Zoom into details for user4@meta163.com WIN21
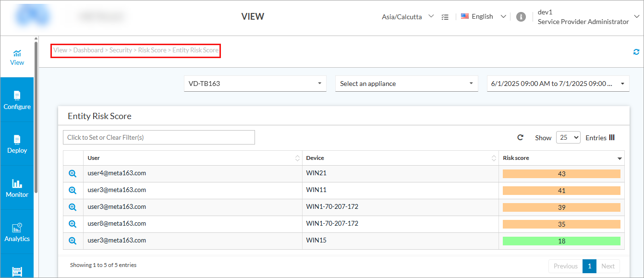 [73, 174]
